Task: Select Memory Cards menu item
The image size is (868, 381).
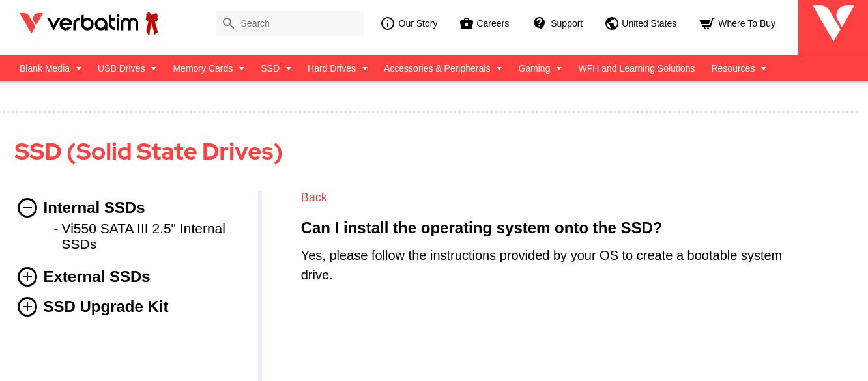Action: coord(203,68)
